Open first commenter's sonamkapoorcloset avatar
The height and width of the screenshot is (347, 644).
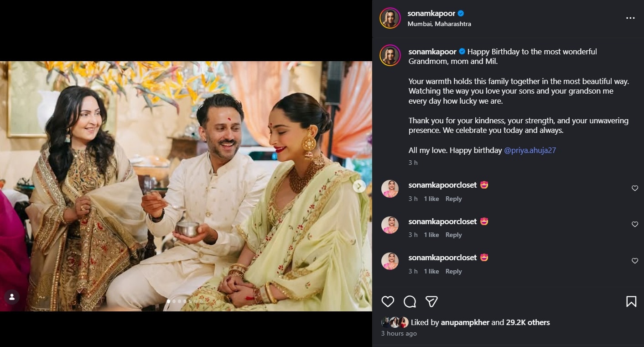[390, 189]
